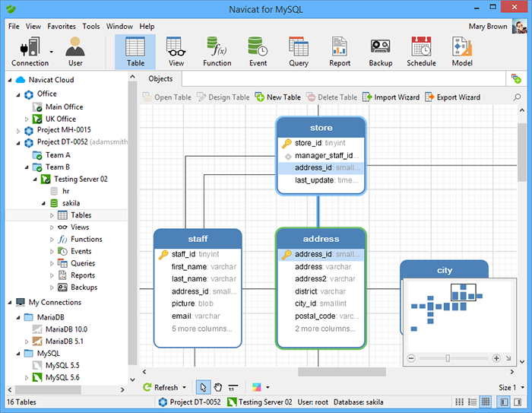This screenshot has height=413, width=532.
Task: Select the store table header in diagram
Action: [321, 128]
